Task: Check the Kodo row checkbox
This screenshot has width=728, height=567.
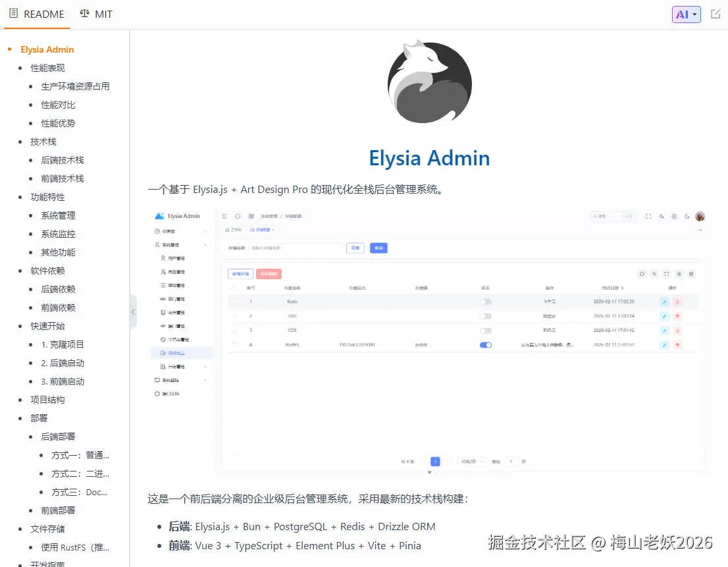Action: (x=234, y=302)
